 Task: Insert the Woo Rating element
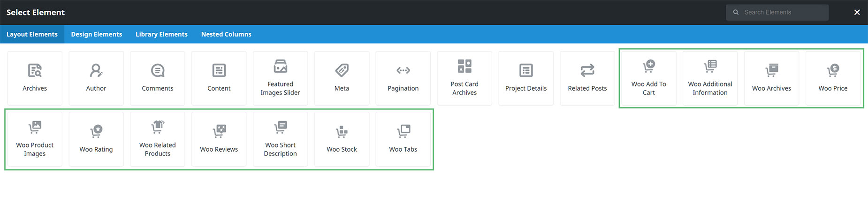[96, 139]
